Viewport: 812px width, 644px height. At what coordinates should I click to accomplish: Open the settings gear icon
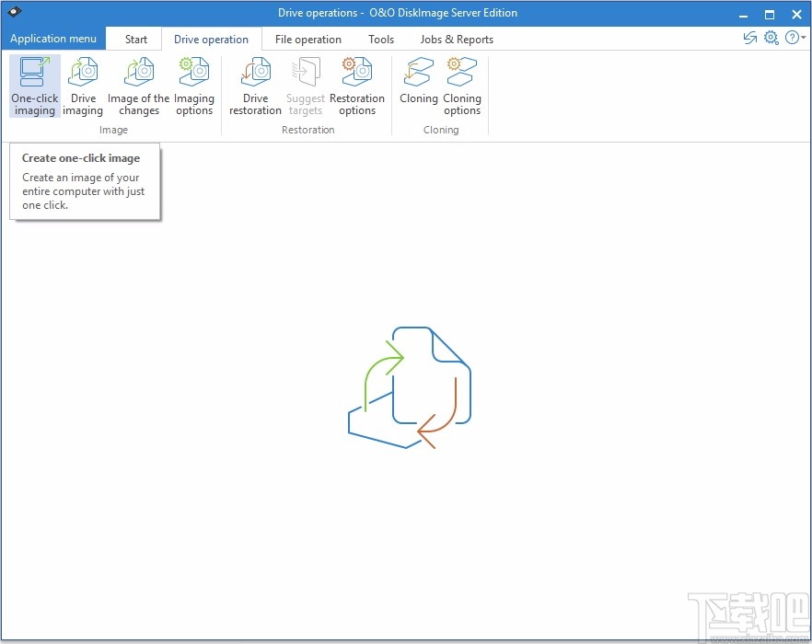(771, 38)
